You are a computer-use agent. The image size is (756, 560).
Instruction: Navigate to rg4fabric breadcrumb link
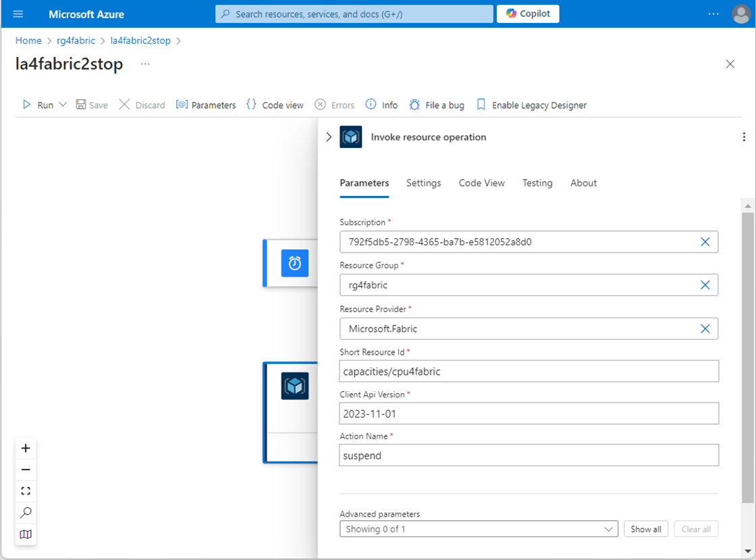76,41
